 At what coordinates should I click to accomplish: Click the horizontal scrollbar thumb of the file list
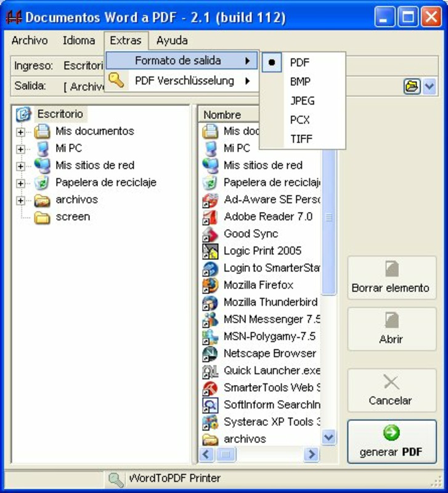click(x=226, y=454)
